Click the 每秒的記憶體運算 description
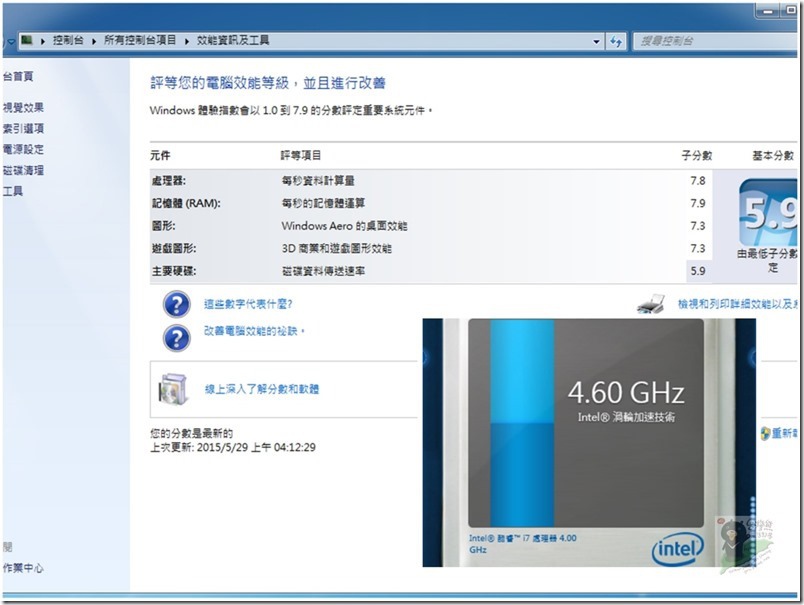Image resolution: width=804 pixels, height=605 pixels. tap(323, 204)
